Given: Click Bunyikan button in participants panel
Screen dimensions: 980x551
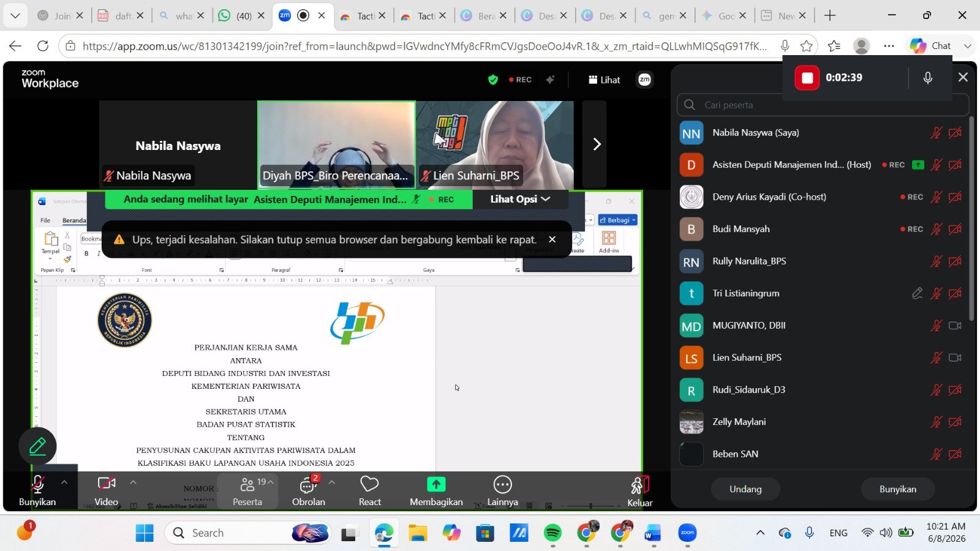Looking at the screenshot, I should (x=898, y=489).
